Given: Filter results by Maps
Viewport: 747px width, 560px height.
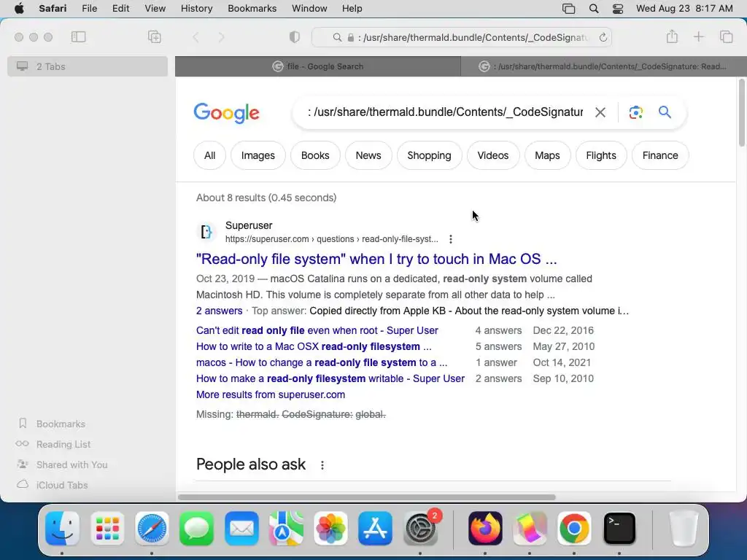Looking at the screenshot, I should pos(547,155).
